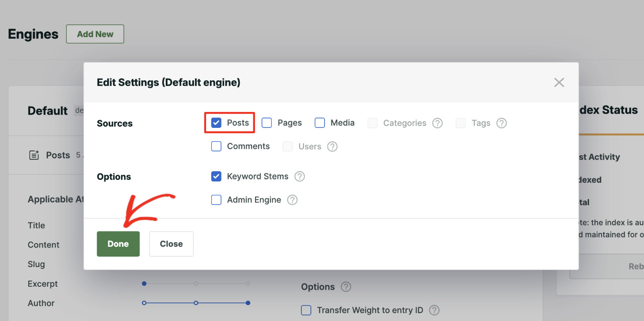Click the Done button to save settings
644x321 pixels.
point(118,244)
